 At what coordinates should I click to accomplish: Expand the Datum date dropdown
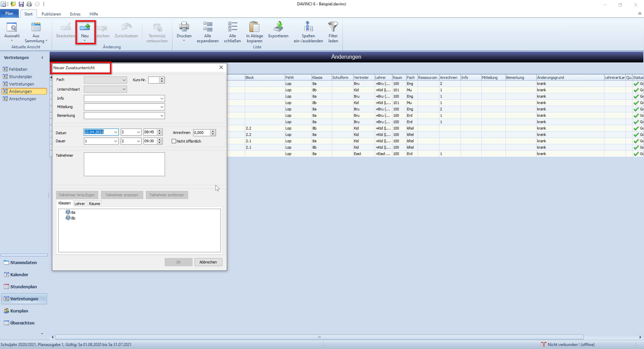(116, 132)
